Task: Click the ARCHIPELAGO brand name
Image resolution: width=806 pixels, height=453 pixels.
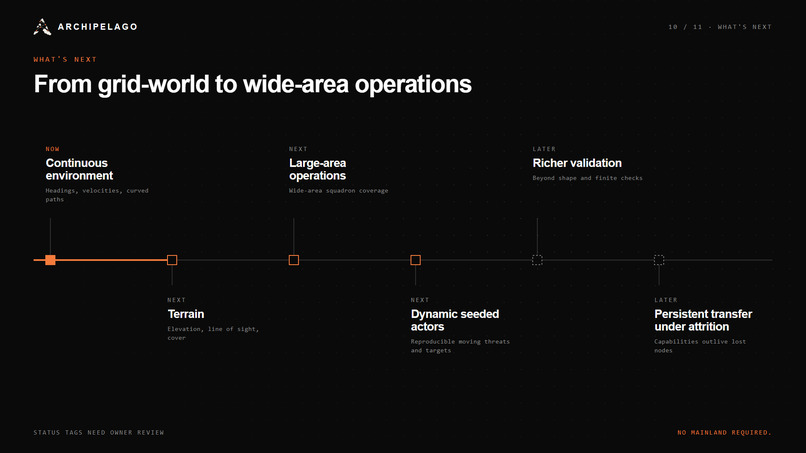Action: pyautogui.click(x=98, y=27)
